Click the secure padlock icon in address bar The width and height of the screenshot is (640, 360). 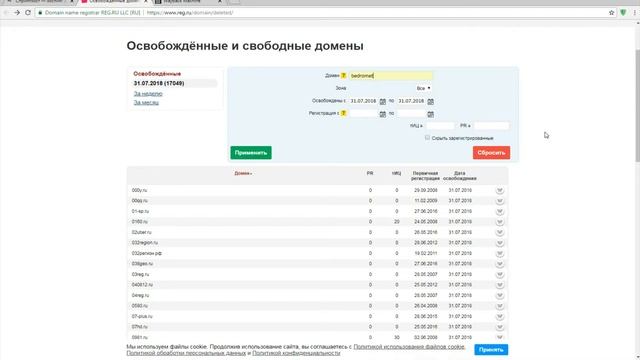click(40, 13)
